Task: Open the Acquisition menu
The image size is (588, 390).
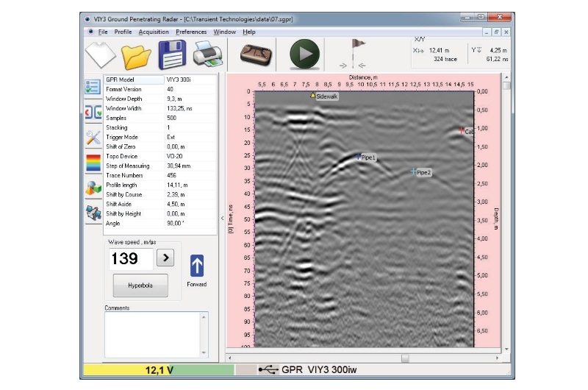Action: coord(154,32)
